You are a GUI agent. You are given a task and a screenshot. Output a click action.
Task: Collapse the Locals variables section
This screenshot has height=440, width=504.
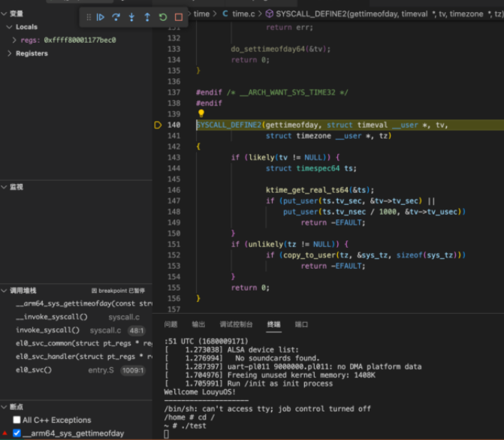click(9, 27)
